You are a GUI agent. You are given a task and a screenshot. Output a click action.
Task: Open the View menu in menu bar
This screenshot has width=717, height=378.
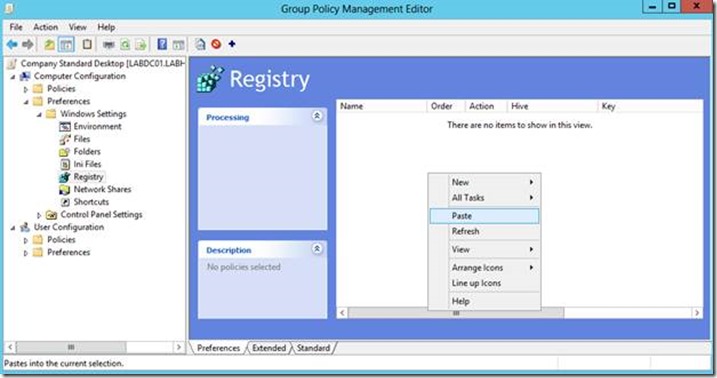[77, 27]
